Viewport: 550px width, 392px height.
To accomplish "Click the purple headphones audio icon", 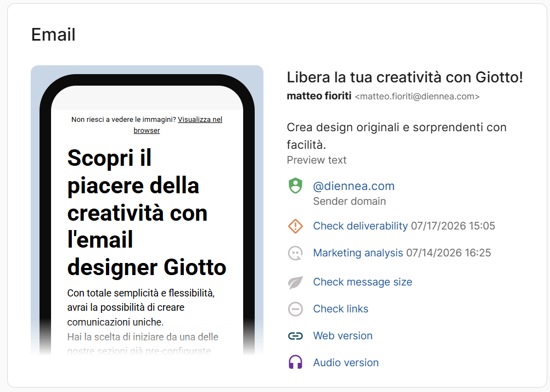I will [x=295, y=362].
